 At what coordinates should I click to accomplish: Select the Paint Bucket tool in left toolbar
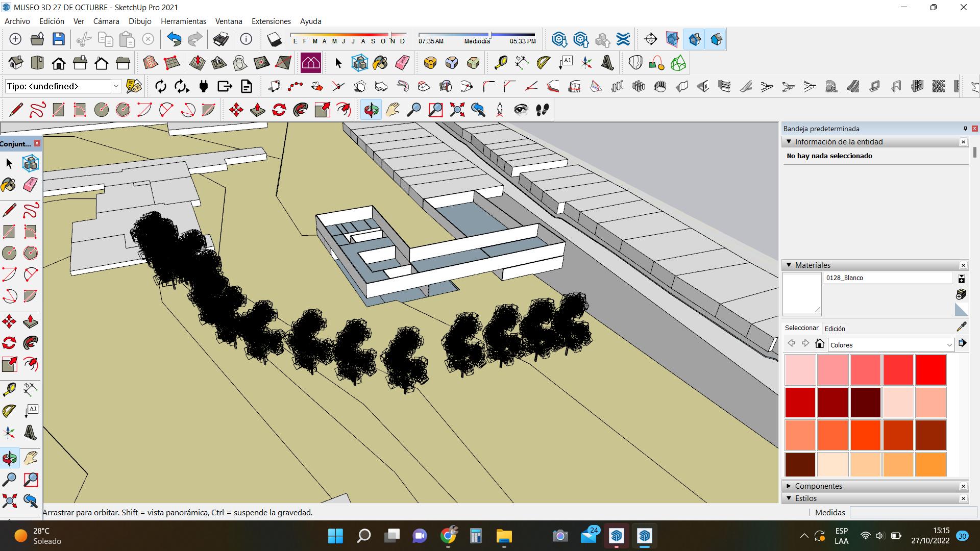tap(9, 185)
